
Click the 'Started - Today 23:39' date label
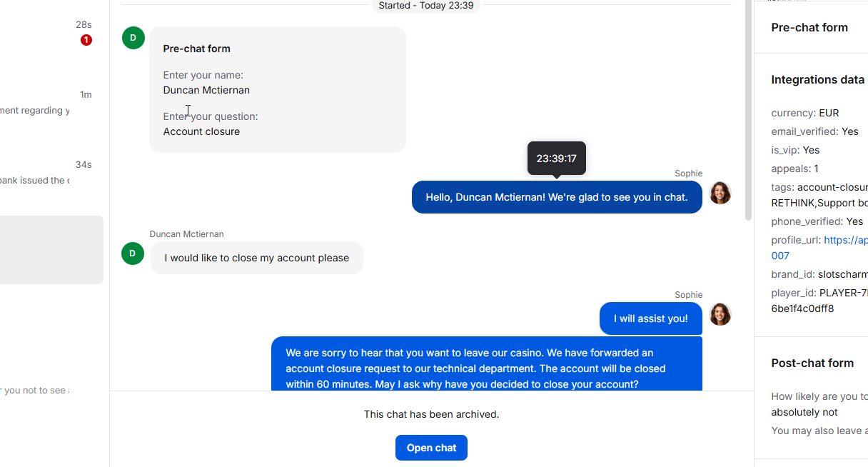click(x=425, y=6)
